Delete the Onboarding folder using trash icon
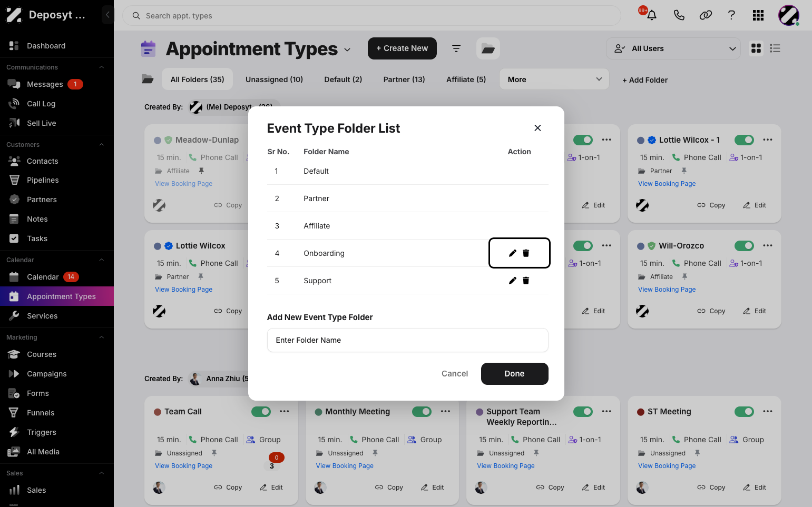This screenshot has width=812, height=507. 526,253
